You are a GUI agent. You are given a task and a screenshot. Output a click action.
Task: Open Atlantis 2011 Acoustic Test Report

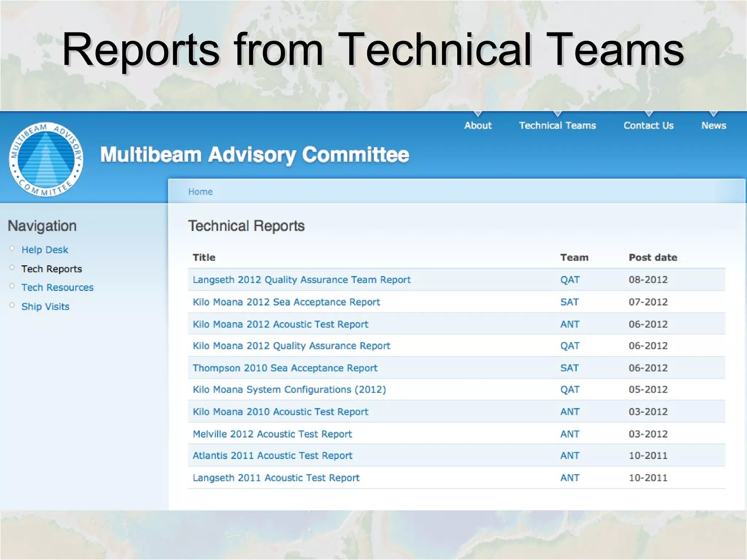272,455
